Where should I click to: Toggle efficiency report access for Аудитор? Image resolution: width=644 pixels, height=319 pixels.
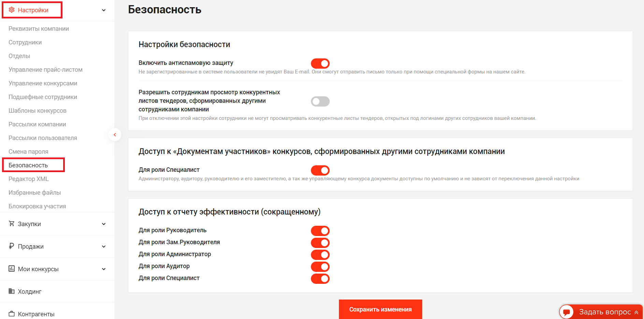(320, 267)
